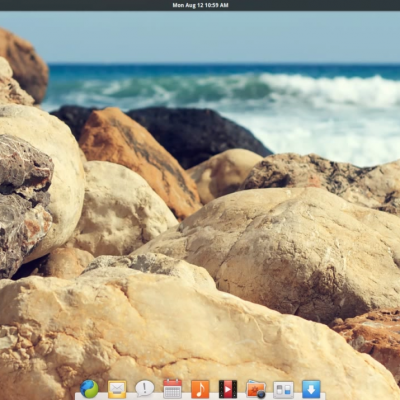Open System Settings switches icon
400x400 pixels.
283,390
